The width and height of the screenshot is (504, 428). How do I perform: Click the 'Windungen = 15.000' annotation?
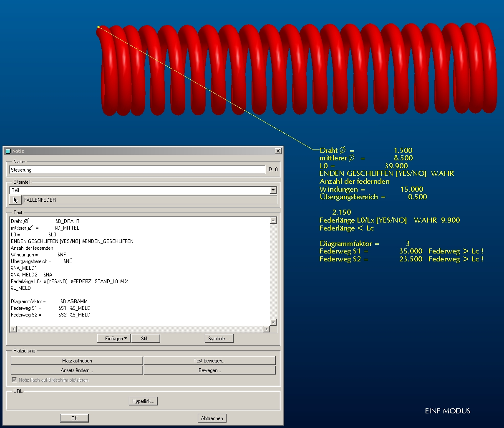click(x=371, y=189)
